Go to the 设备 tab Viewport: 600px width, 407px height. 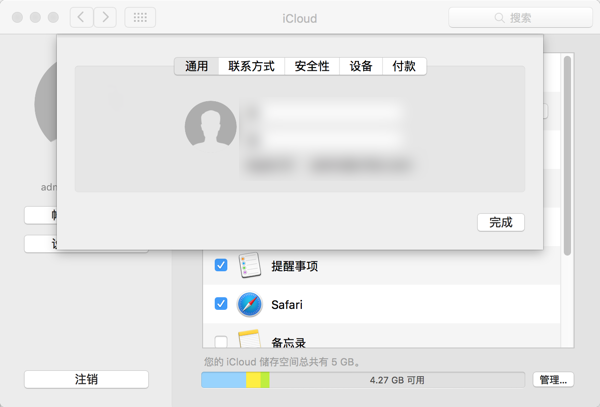pos(361,66)
